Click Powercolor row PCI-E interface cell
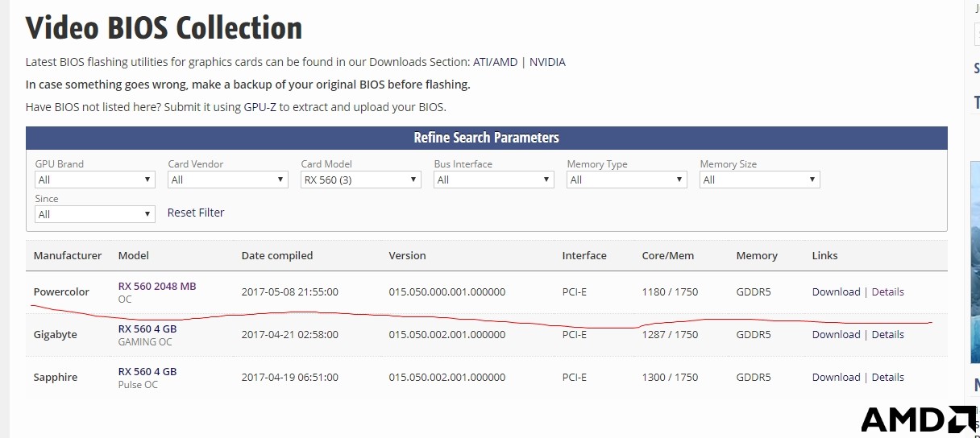 575,291
